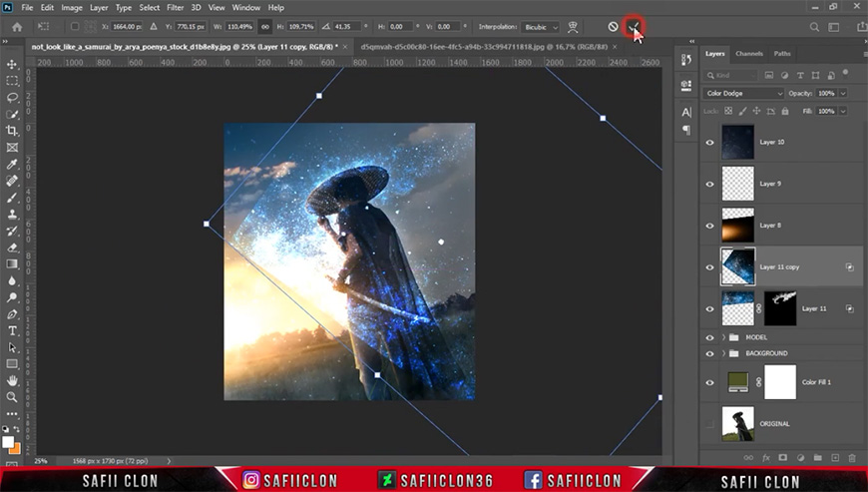Select the Layer 11 mask thumbnail
This screenshot has width=868, height=492.
click(x=780, y=308)
